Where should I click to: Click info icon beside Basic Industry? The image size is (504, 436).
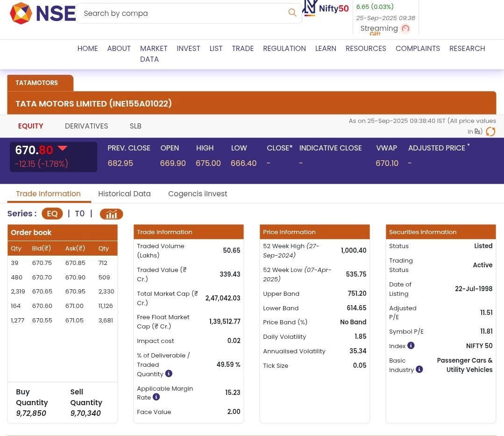click(x=419, y=369)
